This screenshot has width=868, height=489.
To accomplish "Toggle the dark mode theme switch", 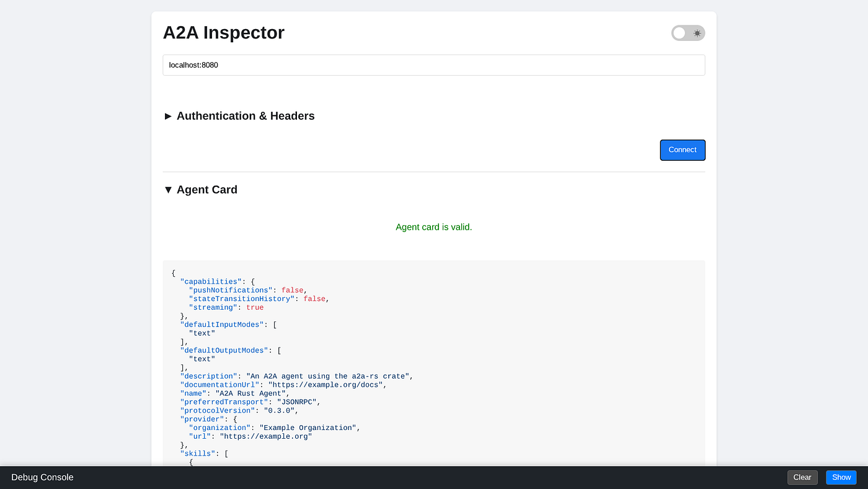I will (688, 33).
